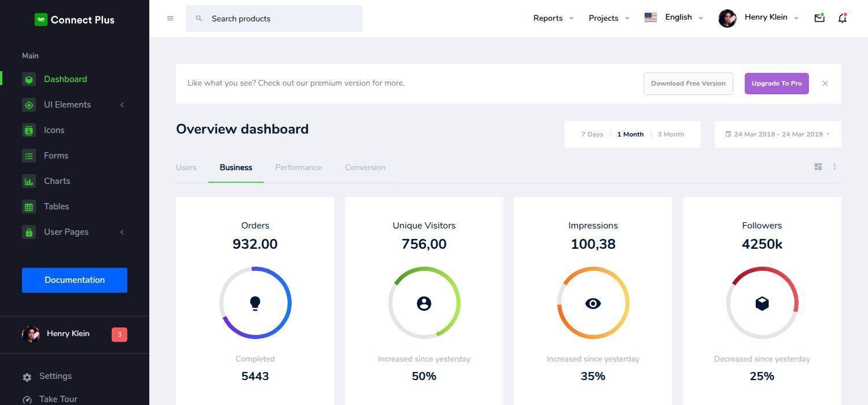This screenshot has height=405, width=868.
Task: Open the Projects dropdown
Action: [609, 18]
